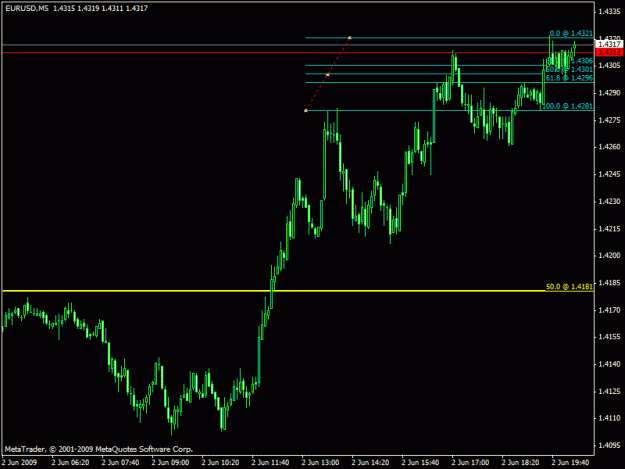The height and width of the screenshot is (469, 625).
Task: Click the 1.4275 price scale label
Action: [609, 120]
